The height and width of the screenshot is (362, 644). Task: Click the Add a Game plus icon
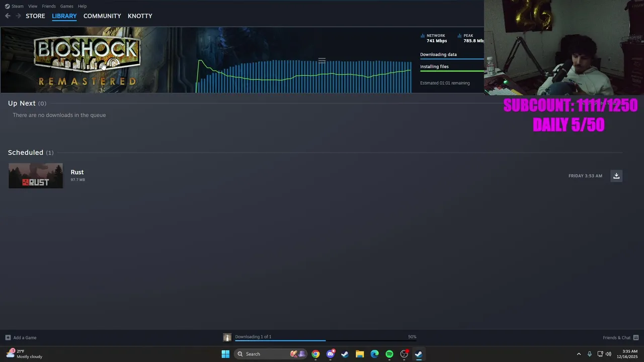pos(8,337)
